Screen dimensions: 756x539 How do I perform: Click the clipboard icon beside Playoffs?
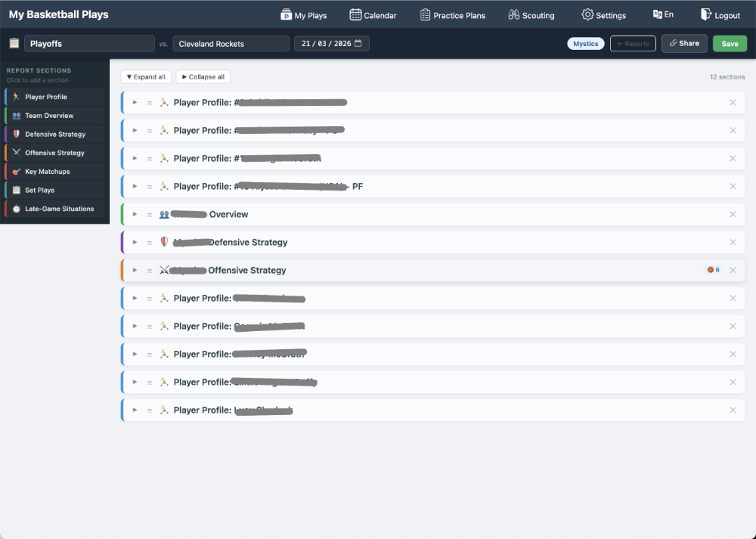pos(14,43)
